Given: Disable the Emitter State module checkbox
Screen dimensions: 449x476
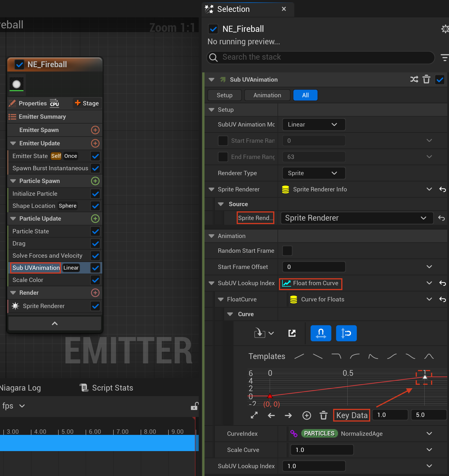Looking at the screenshot, I should point(95,156).
